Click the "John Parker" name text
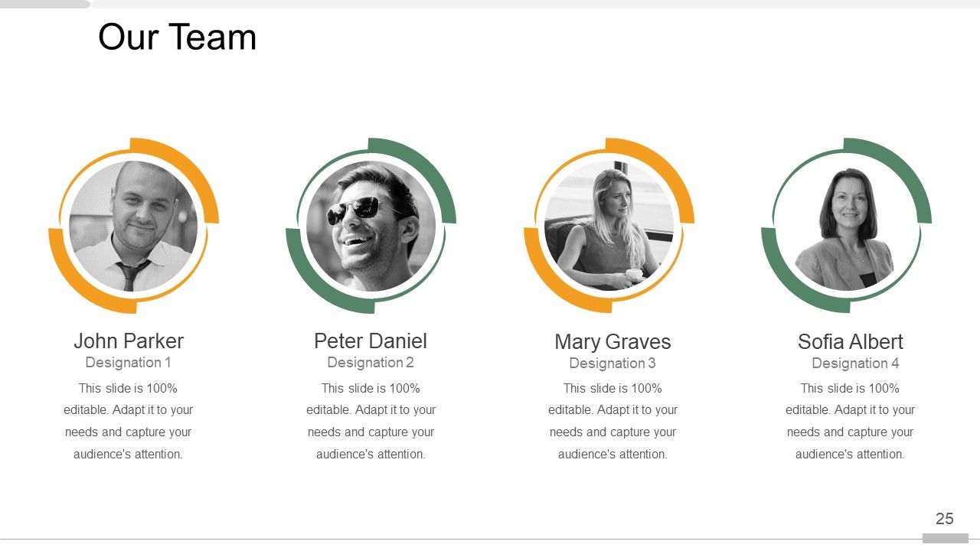Screen dimensions: 980x551 click(x=129, y=341)
